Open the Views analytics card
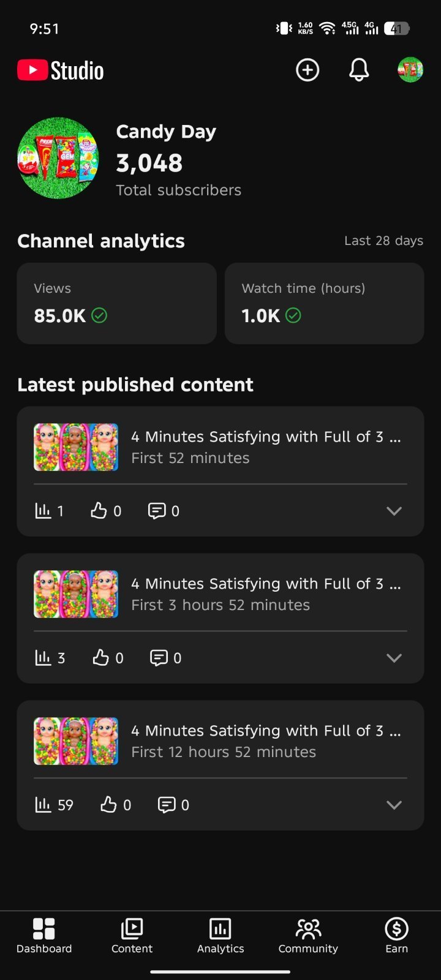The width and height of the screenshot is (441, 980). pos(117,303)
